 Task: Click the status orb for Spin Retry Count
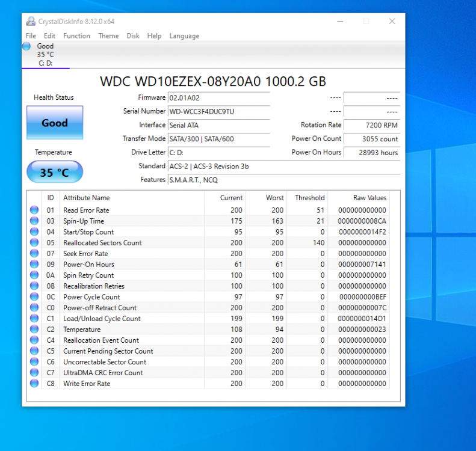[x=34, y=275]
